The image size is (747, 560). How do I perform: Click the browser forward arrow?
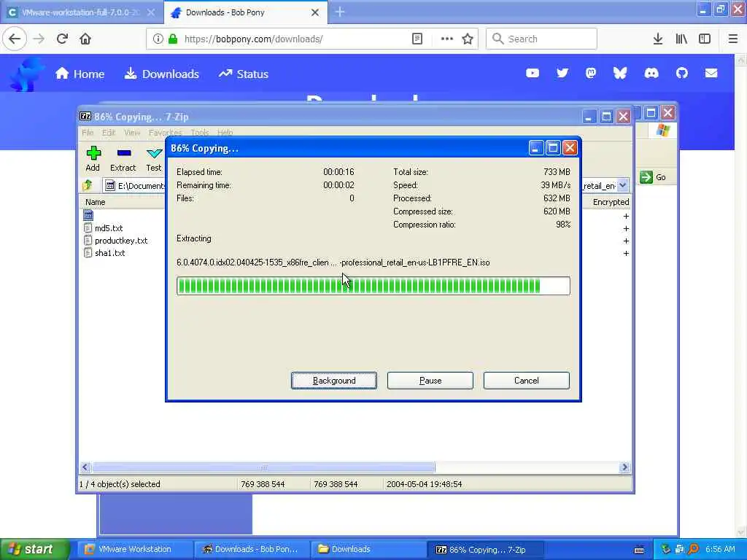[x=39, y=39]
